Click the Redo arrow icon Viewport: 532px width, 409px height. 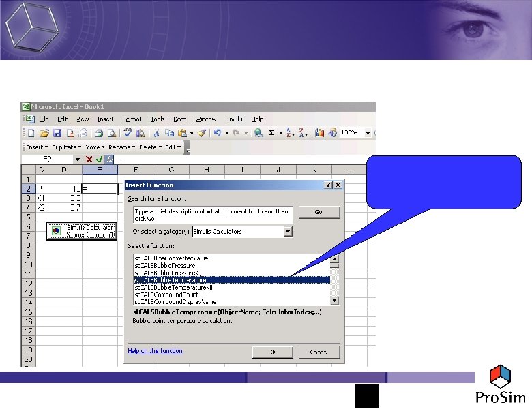[237, 133]
